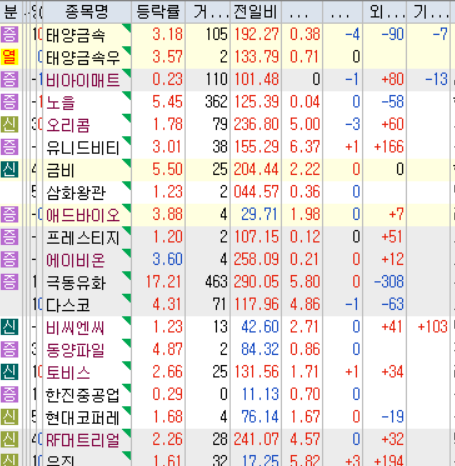Click the 204.44 value on 금비 row
455x466 pixels.
256,170
